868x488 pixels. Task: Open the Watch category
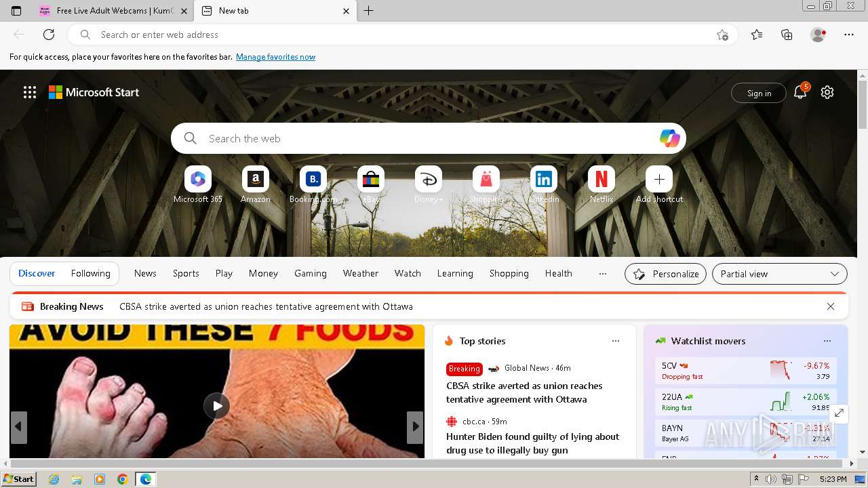click(x=408, y=274)
